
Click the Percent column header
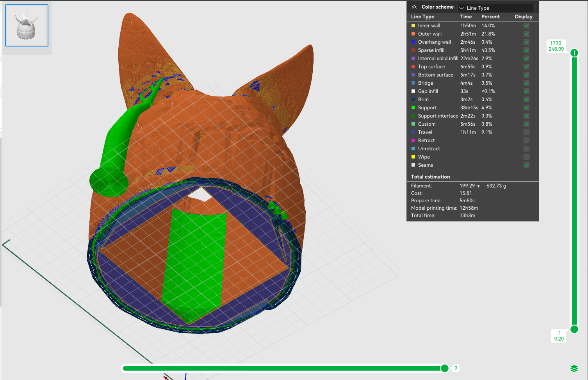point(490,17)
